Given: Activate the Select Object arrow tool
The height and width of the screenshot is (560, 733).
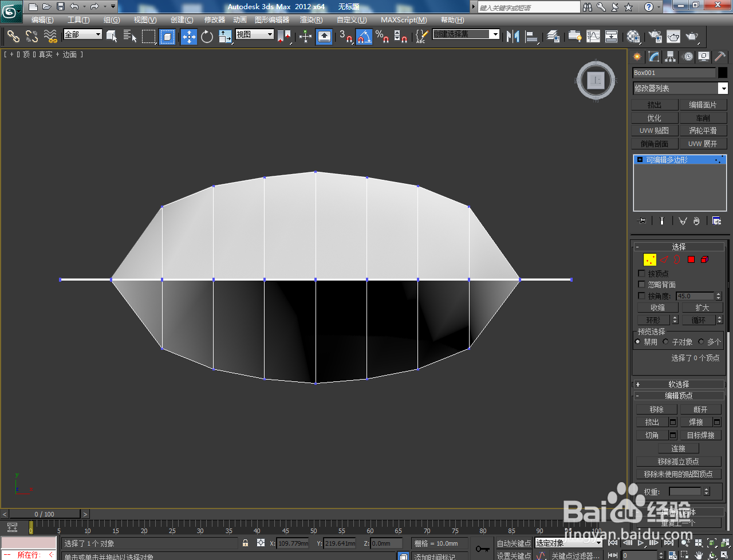Looking at the screenshot, I should 112,36.
